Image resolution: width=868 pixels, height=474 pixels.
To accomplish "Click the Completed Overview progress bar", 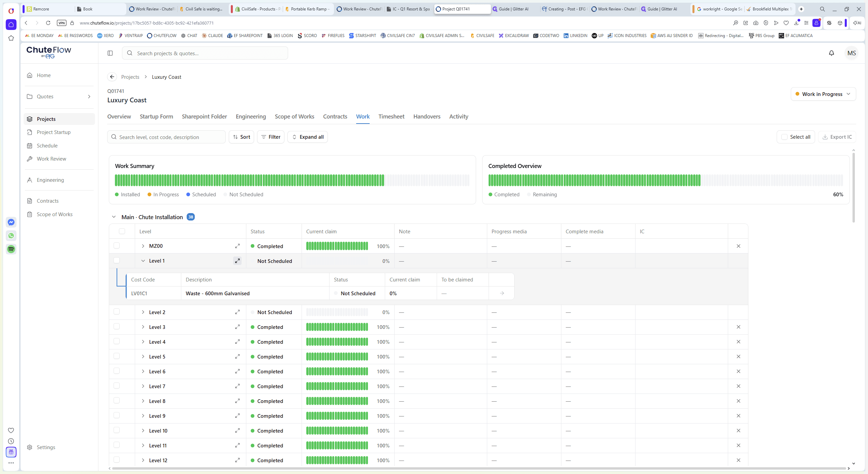I will click(665, 180).
